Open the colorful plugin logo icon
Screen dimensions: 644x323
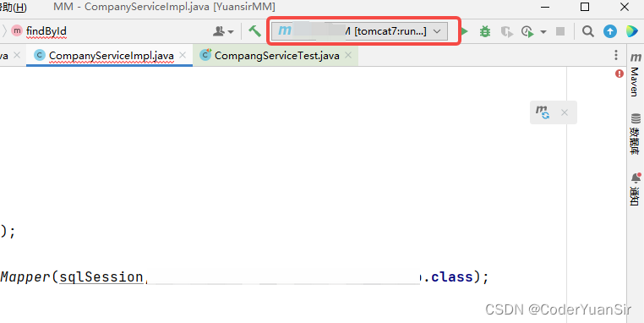pos(631,31)
